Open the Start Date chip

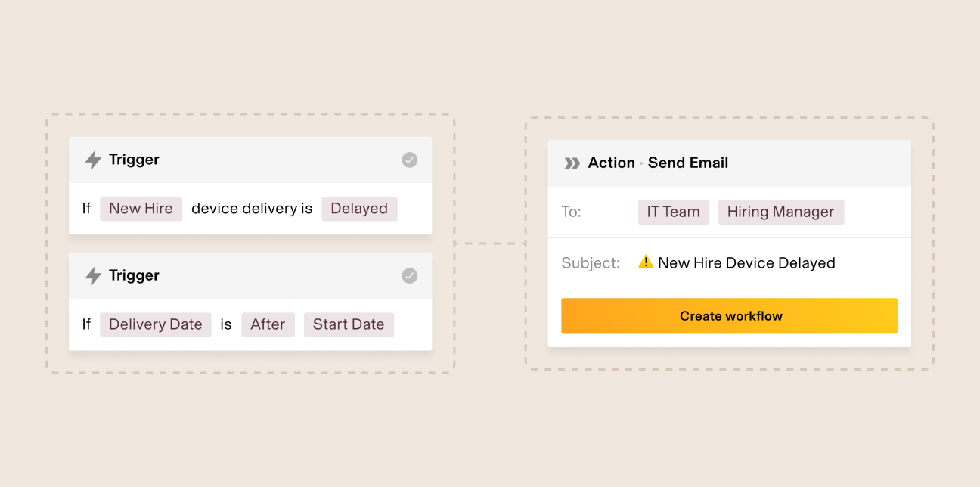point(349,324)
